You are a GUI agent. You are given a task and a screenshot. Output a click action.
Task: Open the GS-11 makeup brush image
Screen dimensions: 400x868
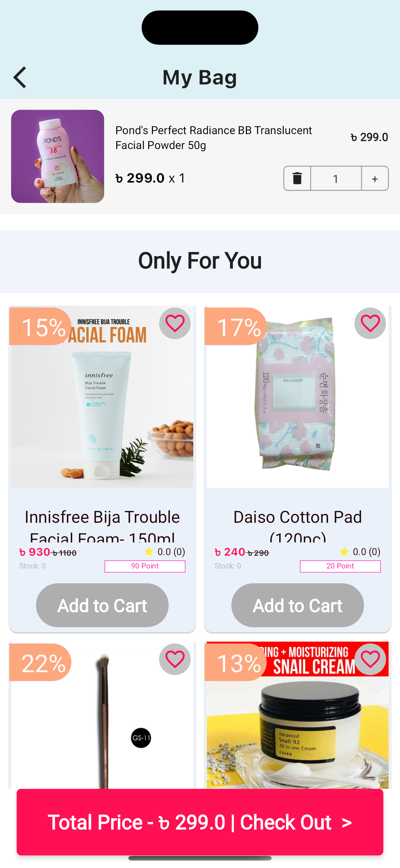click(x=102, y=715)
